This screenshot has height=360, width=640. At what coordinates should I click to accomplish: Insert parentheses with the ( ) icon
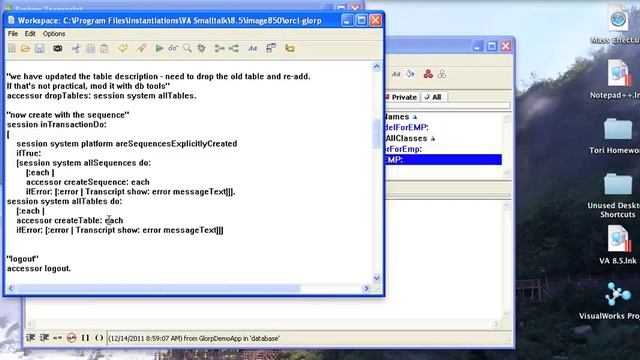99,338
